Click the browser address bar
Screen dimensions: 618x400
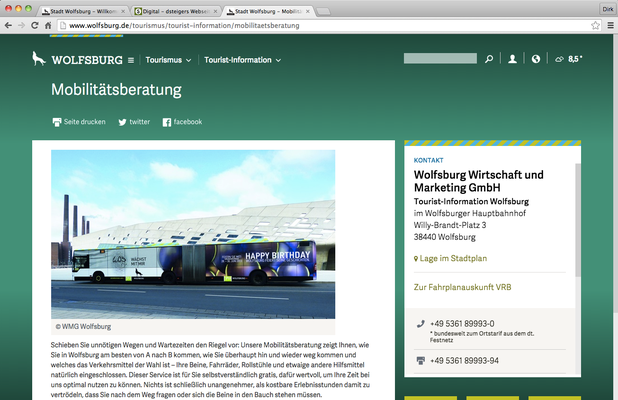(323, 26)
